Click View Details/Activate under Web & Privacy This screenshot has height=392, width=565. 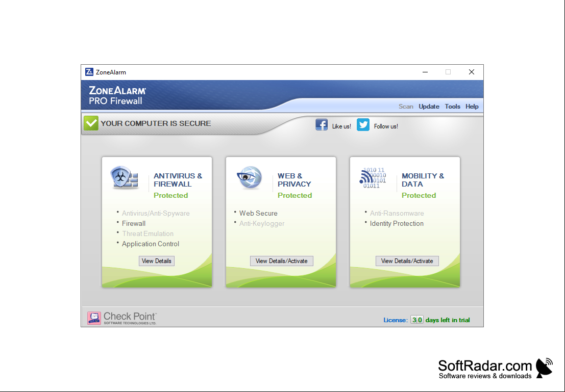281,261
